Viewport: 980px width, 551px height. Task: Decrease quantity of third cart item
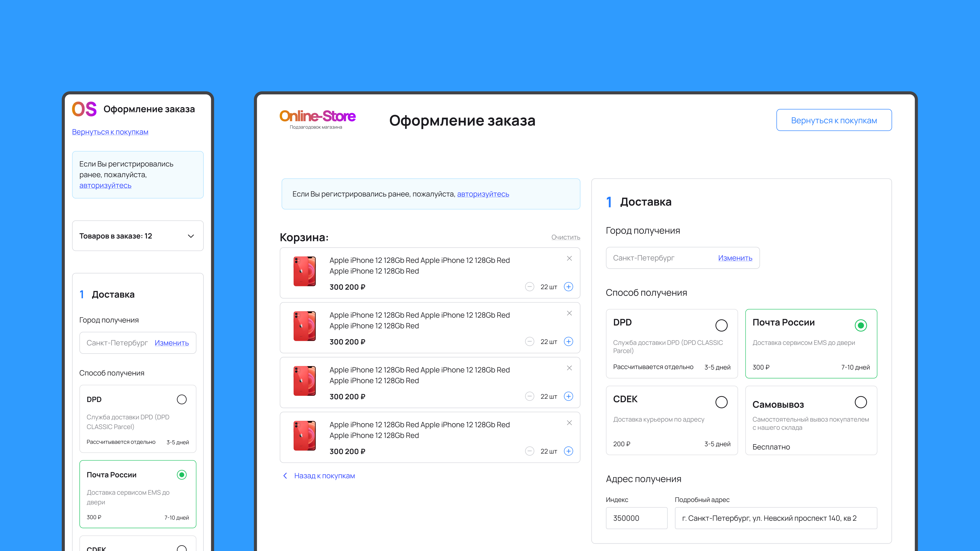530,396
